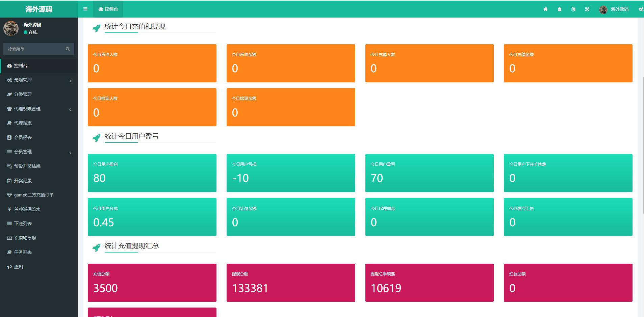The width and height of the screenshot is (644, 317).
Task: Click the search magnifier icon in sidebar
Action: [x=68, y=49]
